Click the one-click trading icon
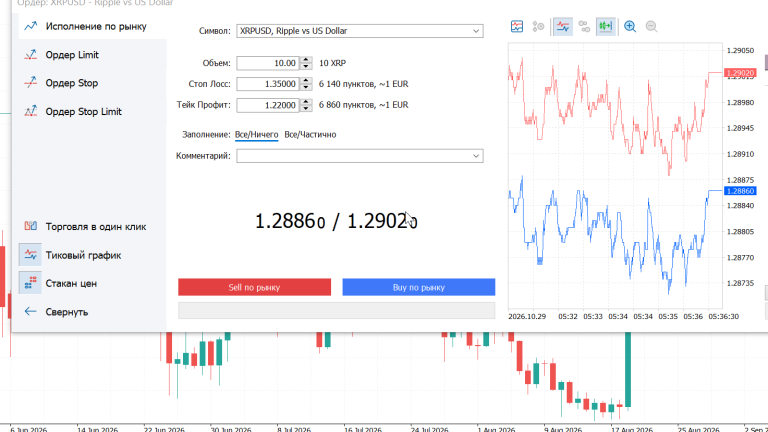Viewport: 768px width, 432px height. pyautogui.click(x=30, y=226)
